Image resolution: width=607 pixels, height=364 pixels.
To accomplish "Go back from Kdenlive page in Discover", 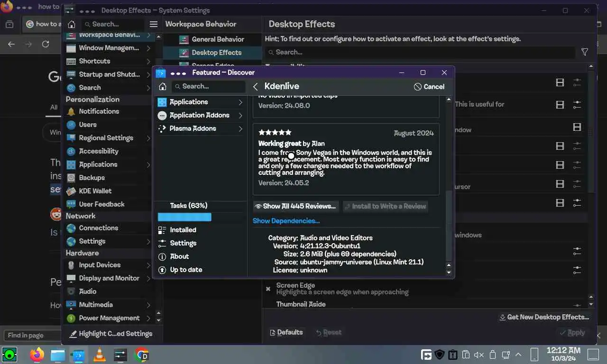I will (x=256, y=86).
